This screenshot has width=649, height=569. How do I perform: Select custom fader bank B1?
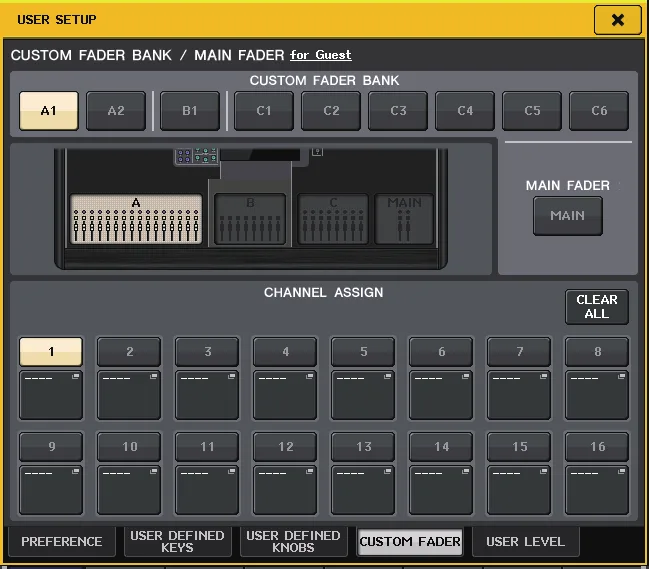click(190, 111)
